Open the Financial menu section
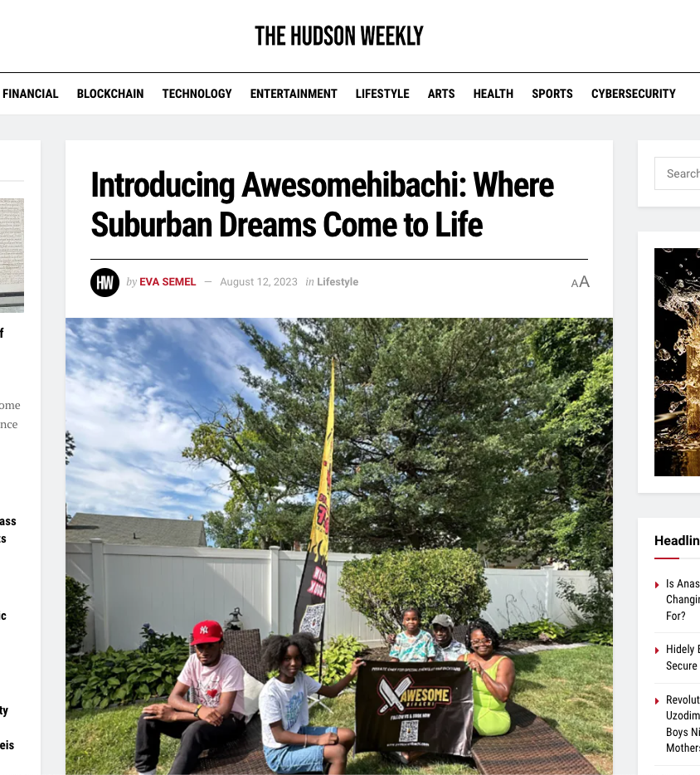 click(30, 94)
